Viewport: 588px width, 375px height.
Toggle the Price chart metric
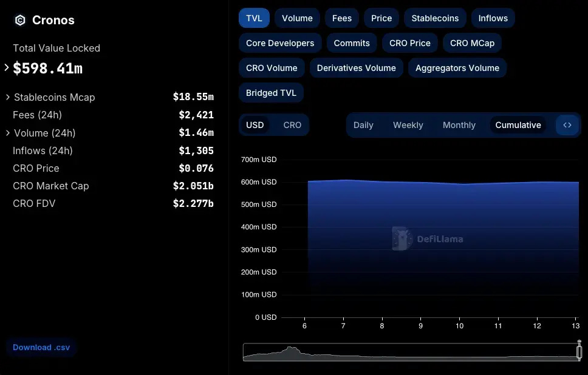[x=381, y=18]
